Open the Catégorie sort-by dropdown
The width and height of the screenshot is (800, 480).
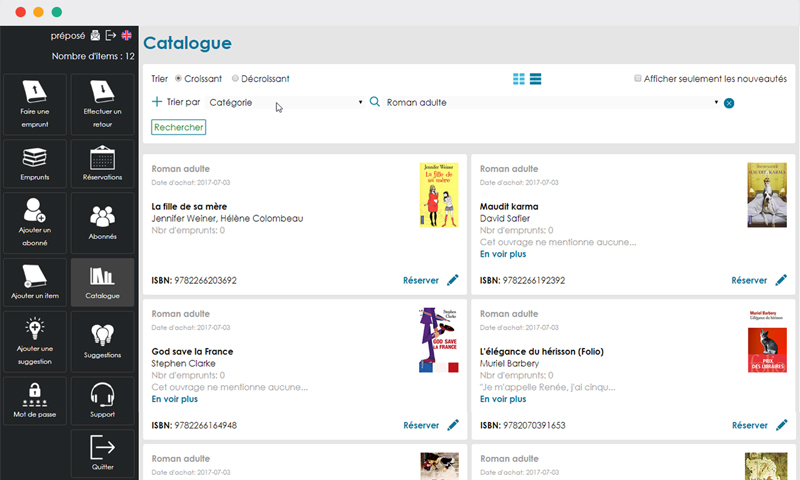(285, 103)
